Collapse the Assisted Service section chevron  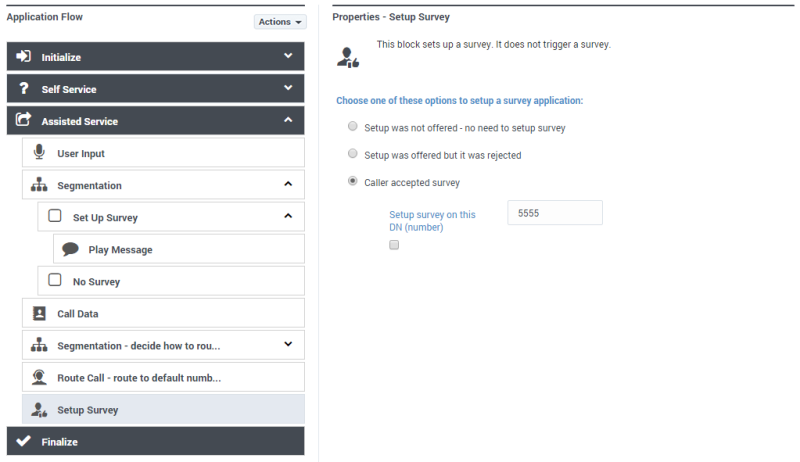click(288, 121)
